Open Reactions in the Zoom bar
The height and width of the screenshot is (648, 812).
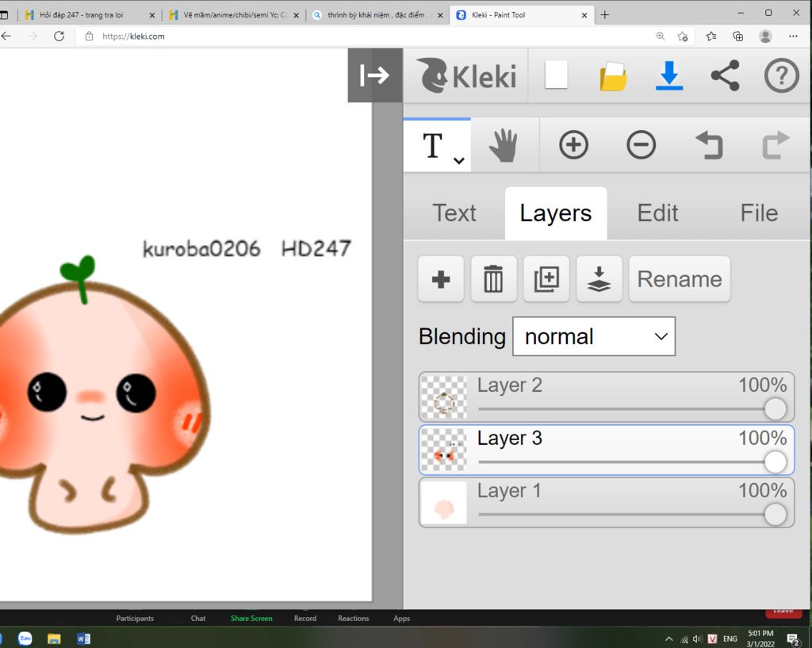(x=353, y=619)
